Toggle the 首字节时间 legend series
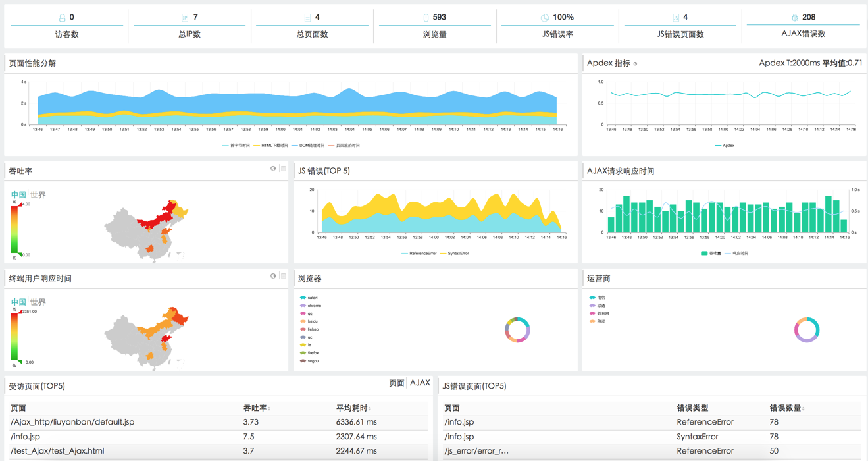Viewport: 868px width, 461px height. [236, 146]
